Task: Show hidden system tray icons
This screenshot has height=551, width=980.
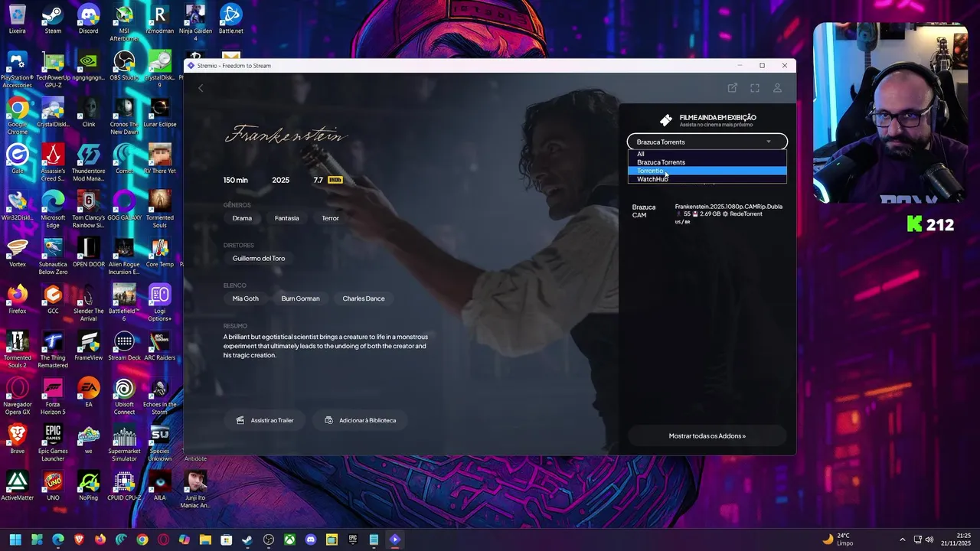Action: pyautogui.click(x=902, y=540)
